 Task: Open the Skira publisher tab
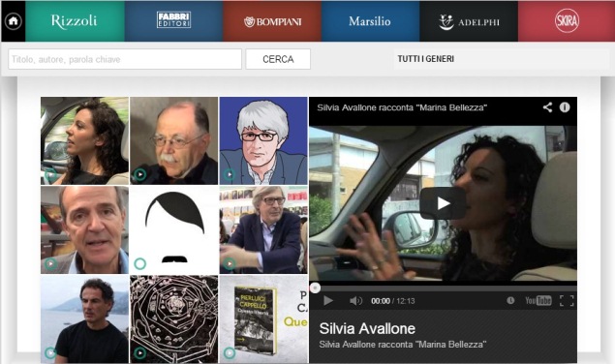point(567,21)
